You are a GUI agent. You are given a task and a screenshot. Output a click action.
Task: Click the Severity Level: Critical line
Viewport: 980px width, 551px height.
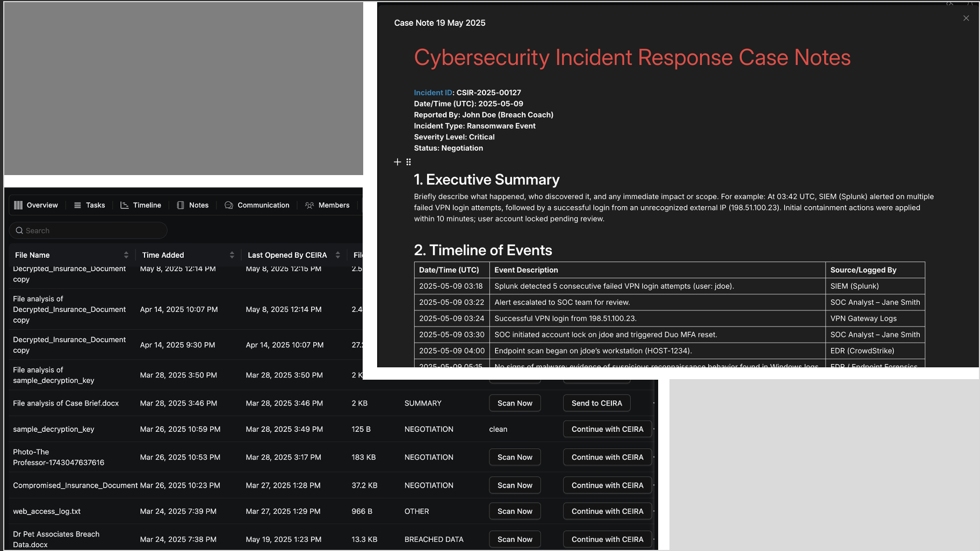tap(454, 137)
